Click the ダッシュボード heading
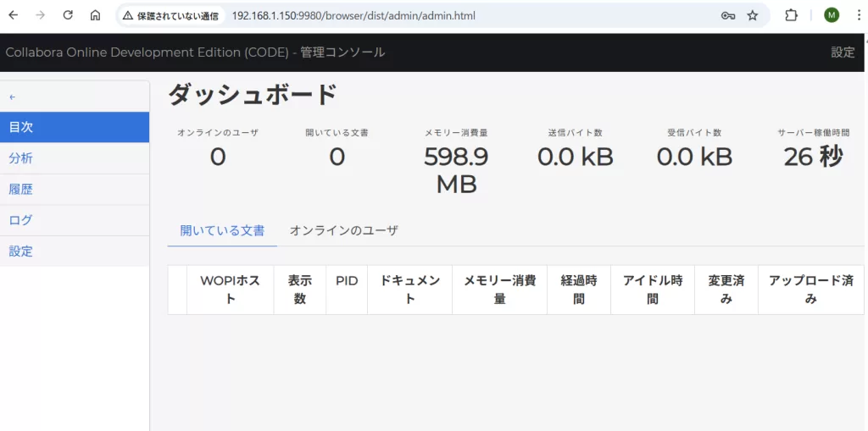The image size is (868, 431). pos(253,95)
